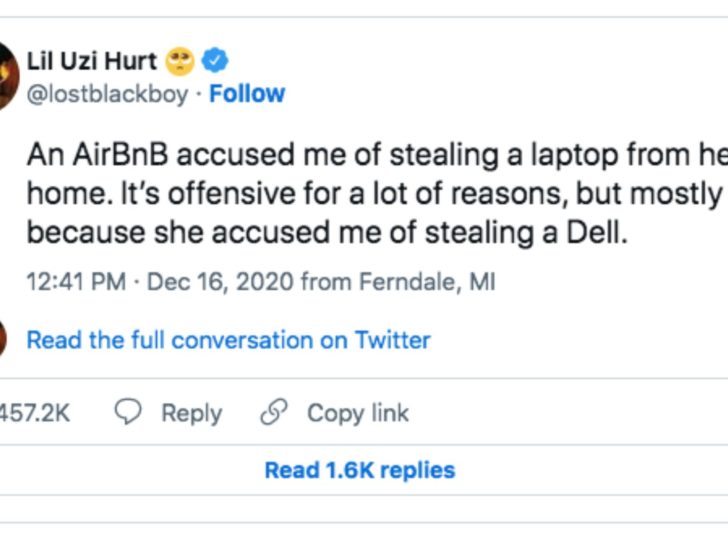Click the Reply text label
The width and height of the screenshot is (728, 546).
click(191, 413)
